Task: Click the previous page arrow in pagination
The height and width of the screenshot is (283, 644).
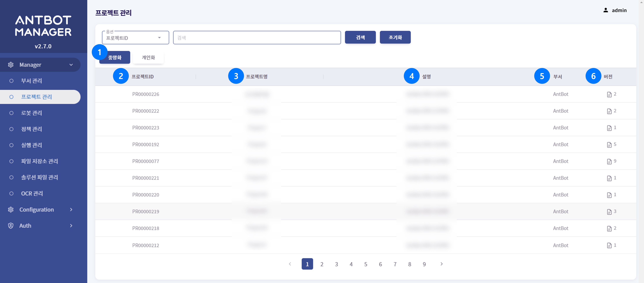Action: (x=290, y=264)
